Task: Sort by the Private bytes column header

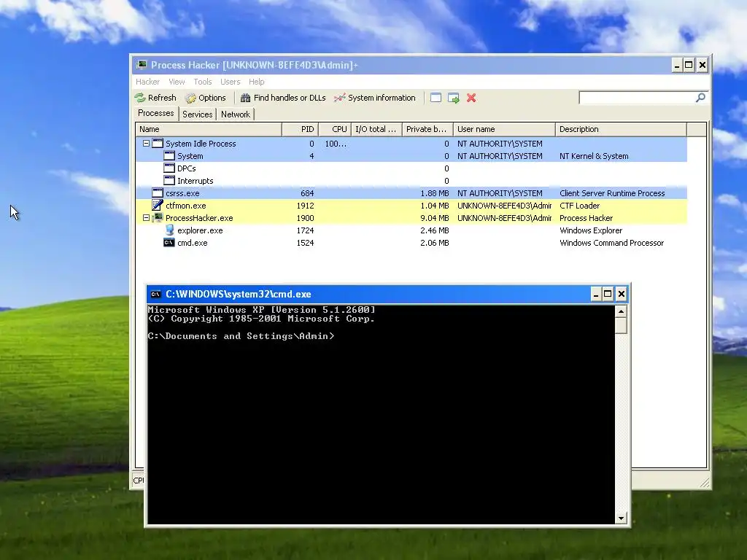Action: pos(427,129)
